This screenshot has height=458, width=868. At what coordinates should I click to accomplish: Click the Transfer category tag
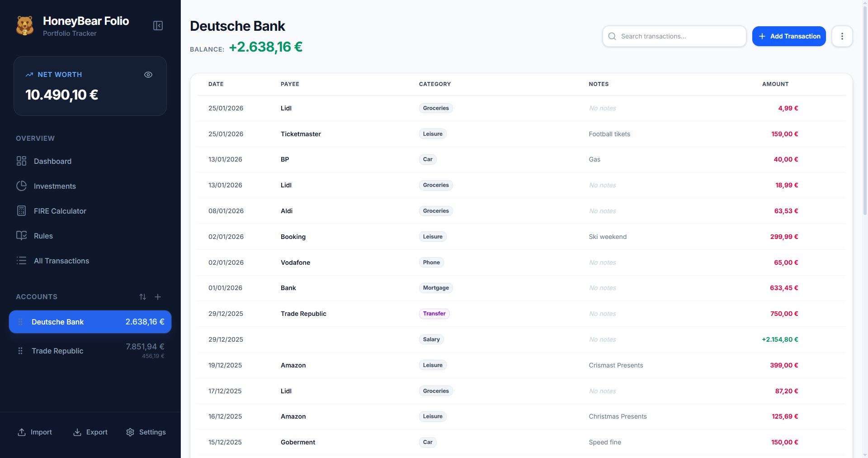tap(434, 314)
